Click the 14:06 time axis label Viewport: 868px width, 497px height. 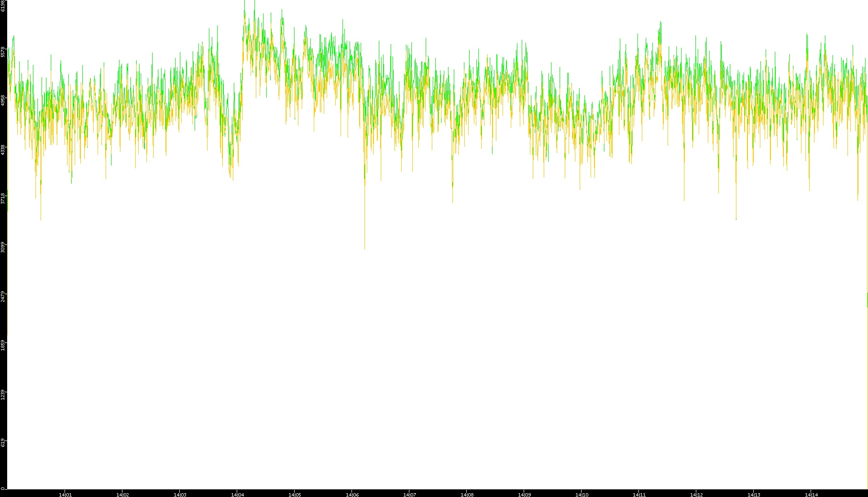[352, 494]
